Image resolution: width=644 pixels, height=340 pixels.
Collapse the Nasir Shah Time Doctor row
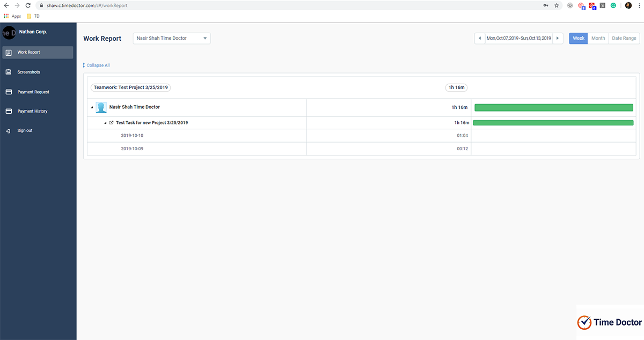(91, 107)
